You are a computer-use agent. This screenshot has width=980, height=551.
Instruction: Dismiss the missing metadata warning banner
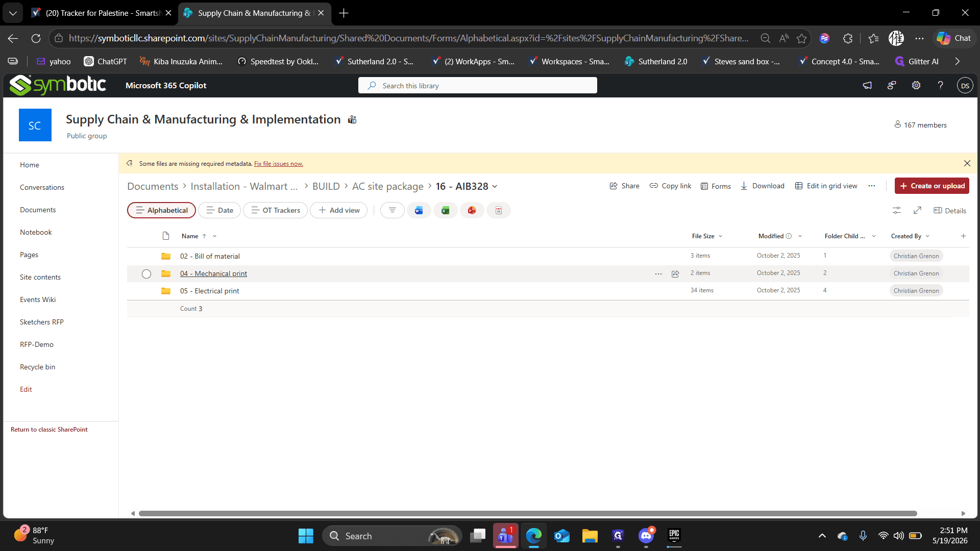tap(967, 163)
